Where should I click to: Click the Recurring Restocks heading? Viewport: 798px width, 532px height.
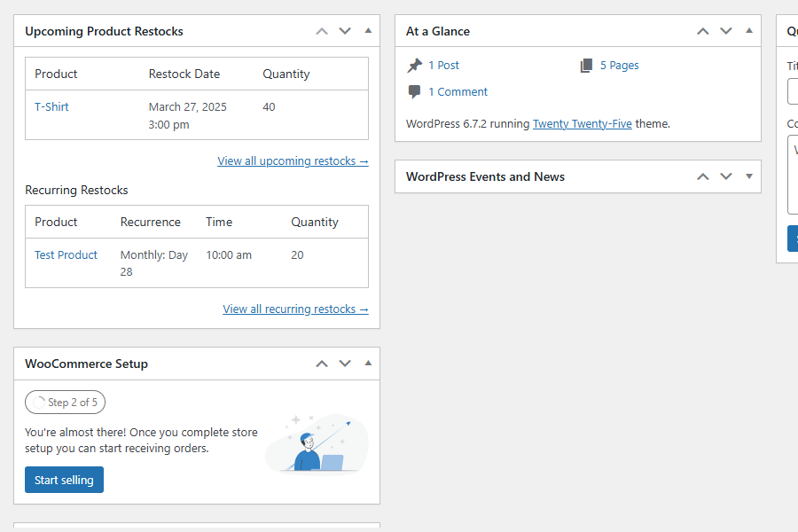(x=76, y=190)
